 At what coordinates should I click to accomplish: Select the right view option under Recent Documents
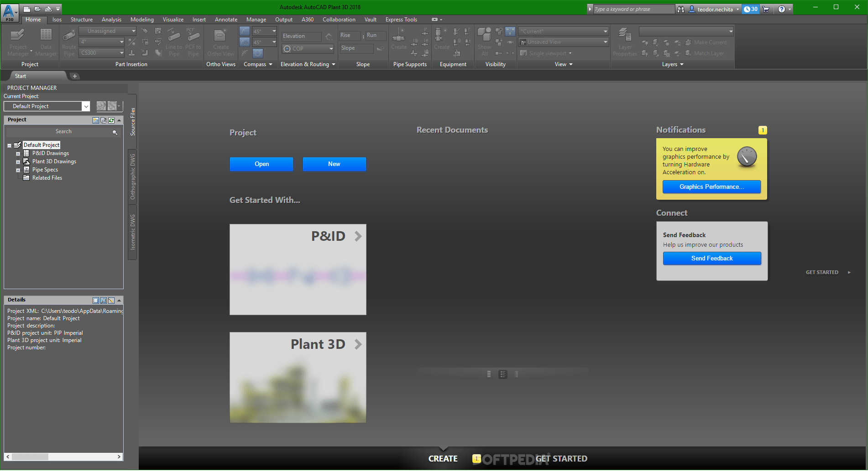click(x=517, y=374)
